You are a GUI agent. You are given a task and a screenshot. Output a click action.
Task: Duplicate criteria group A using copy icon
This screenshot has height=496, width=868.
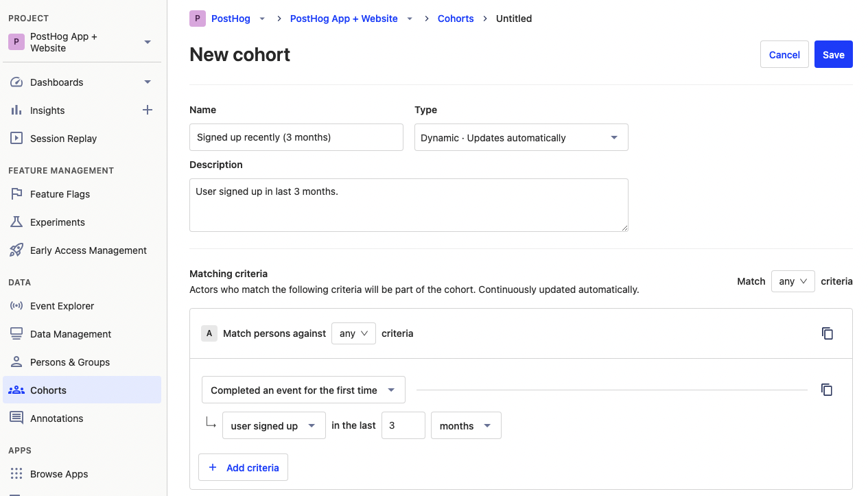[828, 333]
